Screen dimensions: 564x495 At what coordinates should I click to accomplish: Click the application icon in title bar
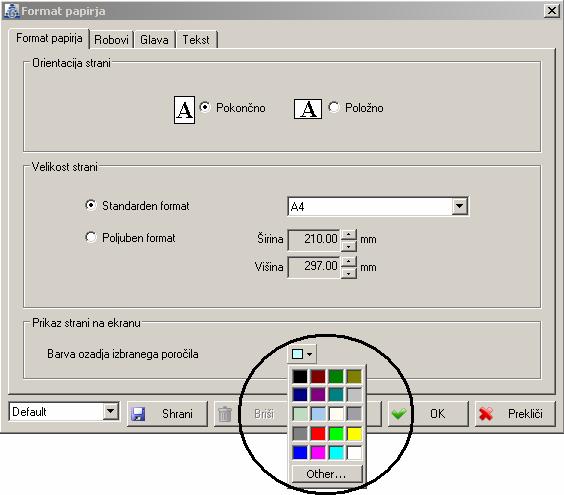click(11, 11)
